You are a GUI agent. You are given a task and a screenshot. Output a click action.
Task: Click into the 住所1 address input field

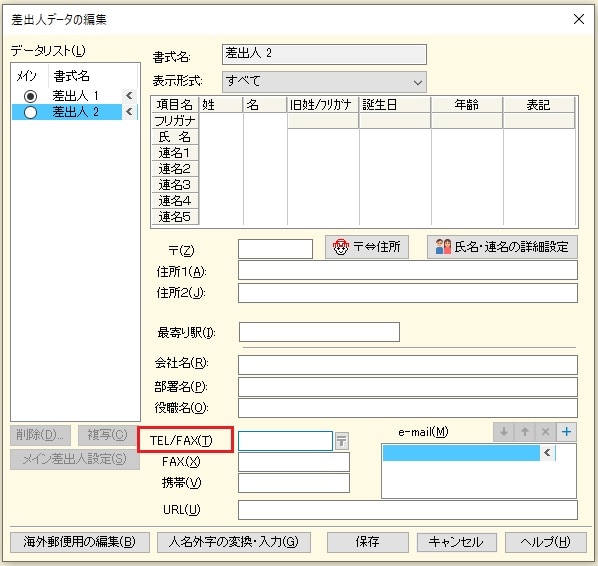408,270
